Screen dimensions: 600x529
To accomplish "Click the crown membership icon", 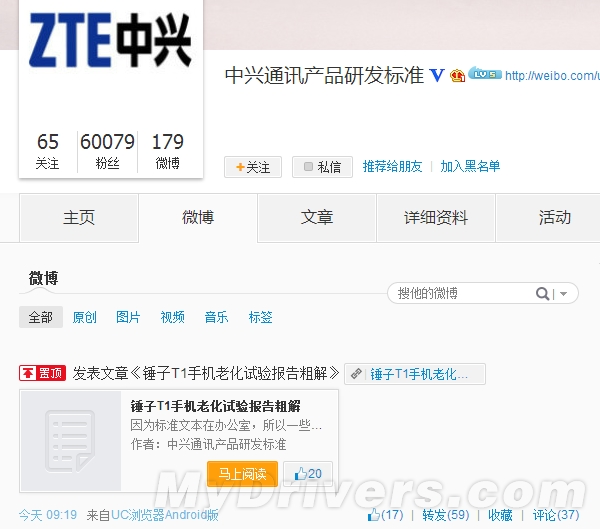I will [457, 76].
